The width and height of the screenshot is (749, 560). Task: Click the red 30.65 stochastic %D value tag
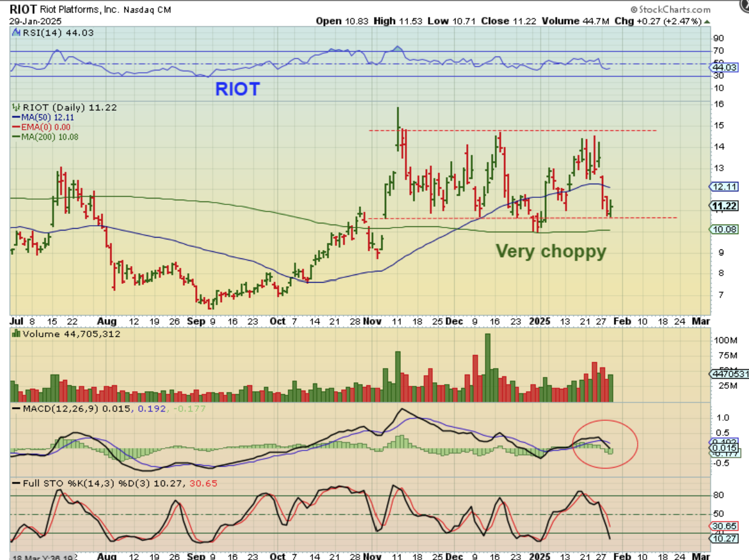724,526
